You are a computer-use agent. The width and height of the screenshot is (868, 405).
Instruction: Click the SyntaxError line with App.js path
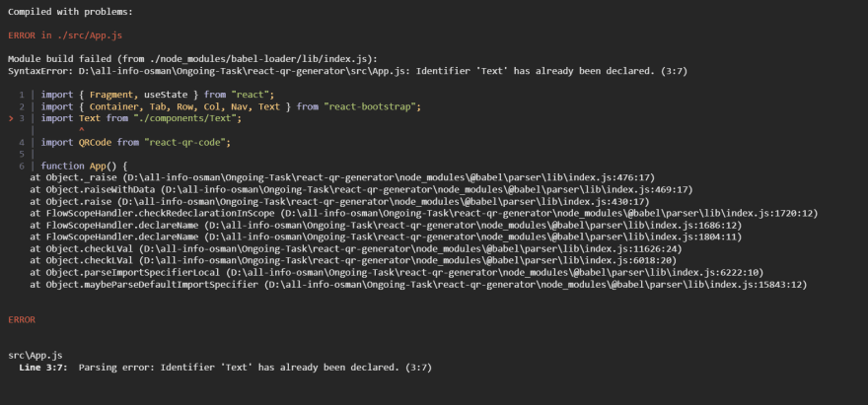point(347,71)
